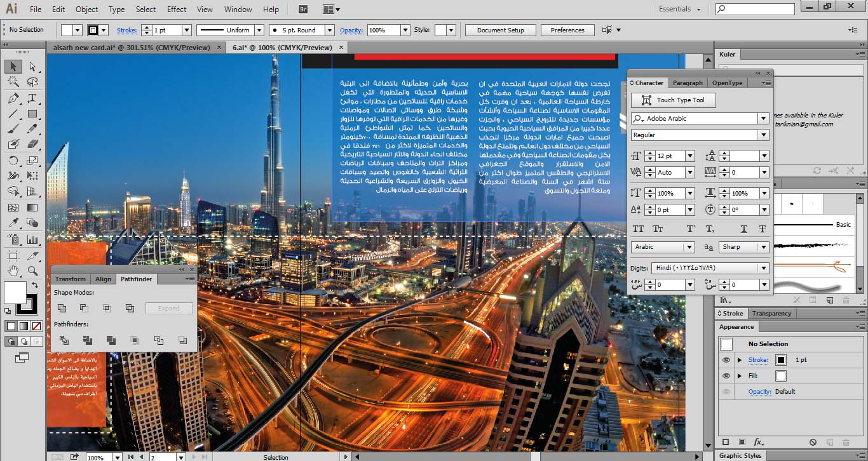Select the Gradient tool
Screen dimensions: 868x461
pos(32,208)
